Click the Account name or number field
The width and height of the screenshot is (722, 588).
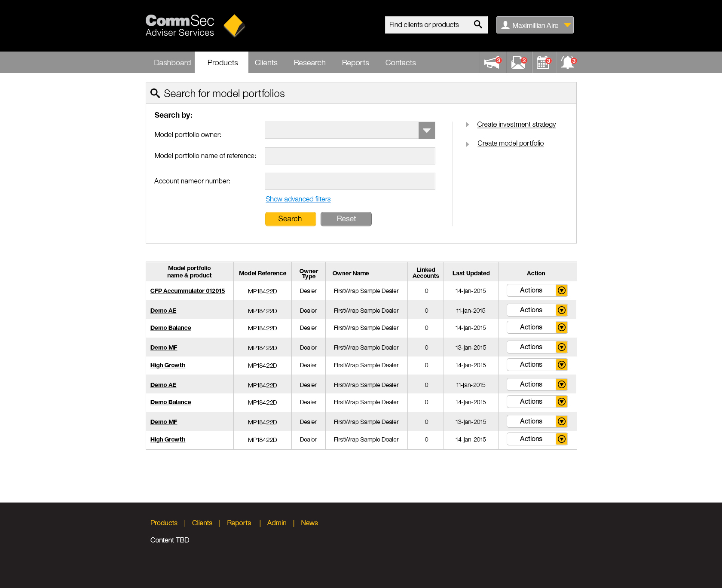(350, 181)
